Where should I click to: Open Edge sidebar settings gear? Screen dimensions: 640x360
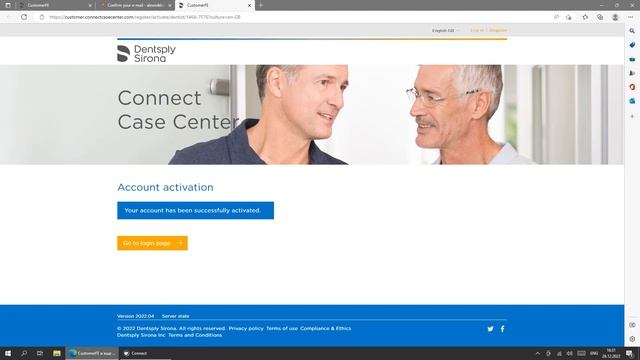pyautogui.click(x=632, y=339)
